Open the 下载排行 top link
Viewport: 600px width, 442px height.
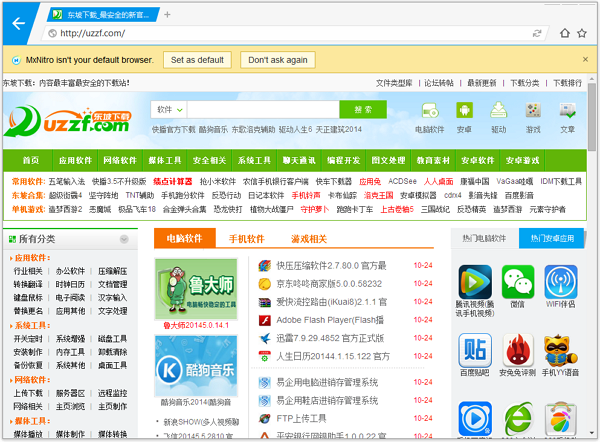click(x=567, y=83)
